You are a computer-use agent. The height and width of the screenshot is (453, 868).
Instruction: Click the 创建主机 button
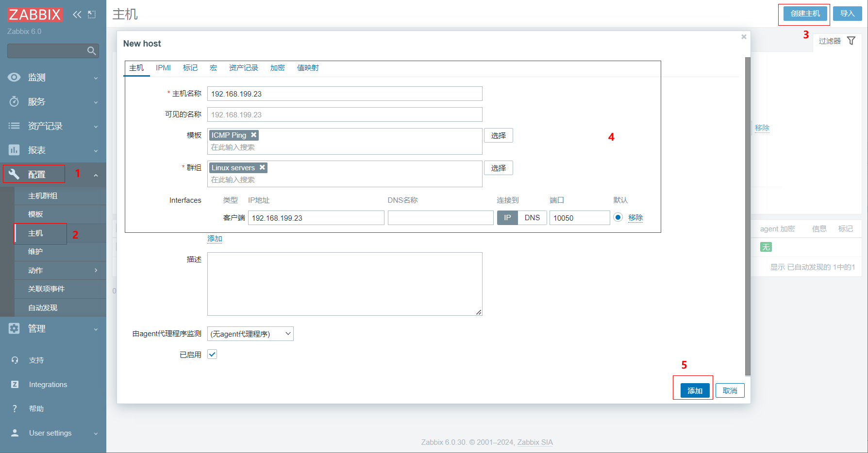(805, 14)
